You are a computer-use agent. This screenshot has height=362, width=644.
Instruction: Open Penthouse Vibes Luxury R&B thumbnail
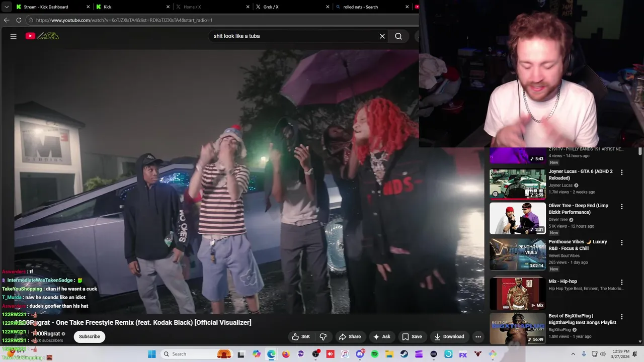[518, 254]
